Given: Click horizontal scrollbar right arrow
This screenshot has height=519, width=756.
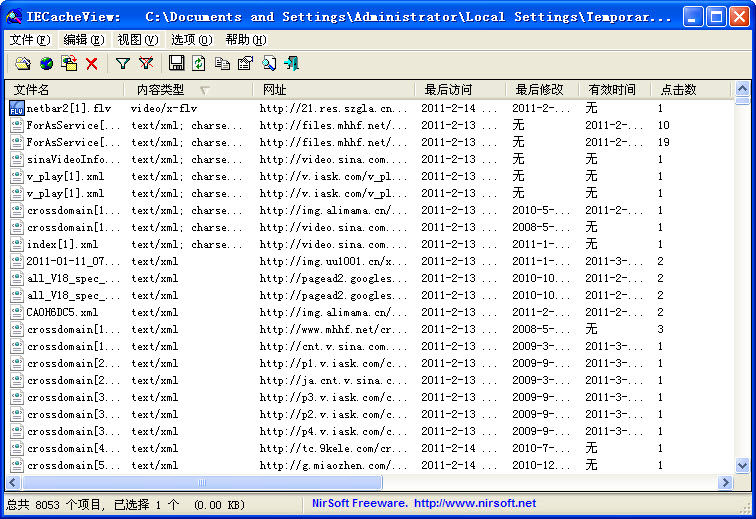Looking at the screenshot, I should click(725, 482).
